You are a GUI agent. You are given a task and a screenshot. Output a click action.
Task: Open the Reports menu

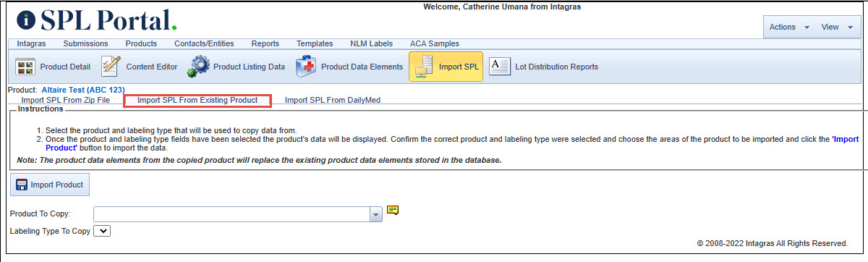click(x=265, y=43)
